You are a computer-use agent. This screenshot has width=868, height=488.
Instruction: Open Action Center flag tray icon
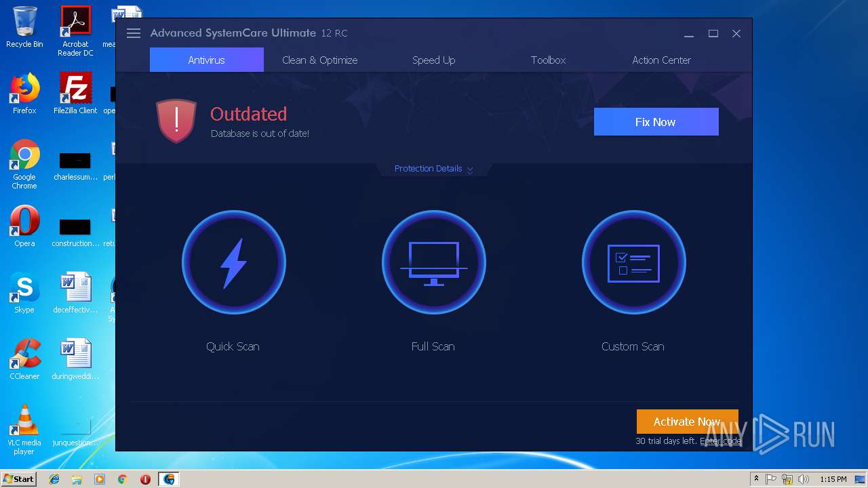click(x=771, y=479)
